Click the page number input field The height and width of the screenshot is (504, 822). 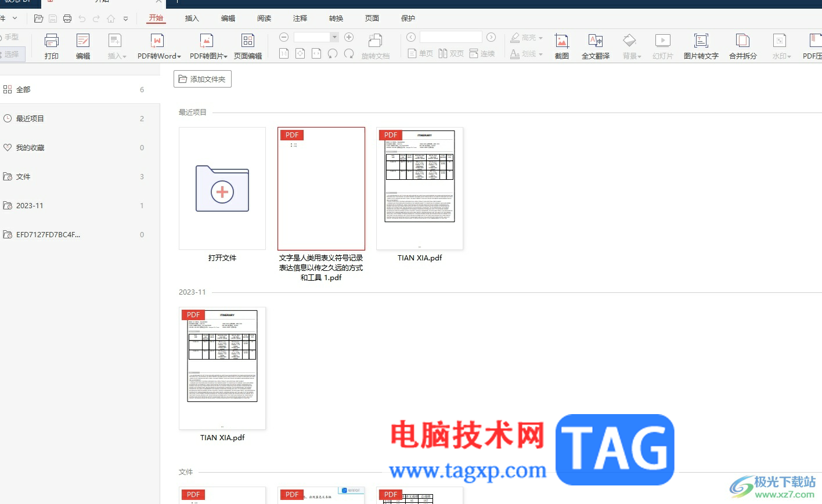click(x=451, y=37)
